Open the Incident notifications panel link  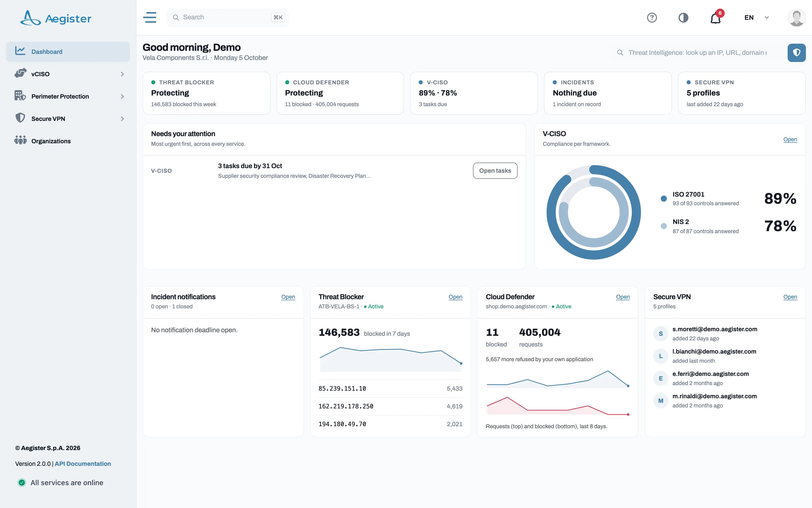pyautogui.click(x=288, y=297)
